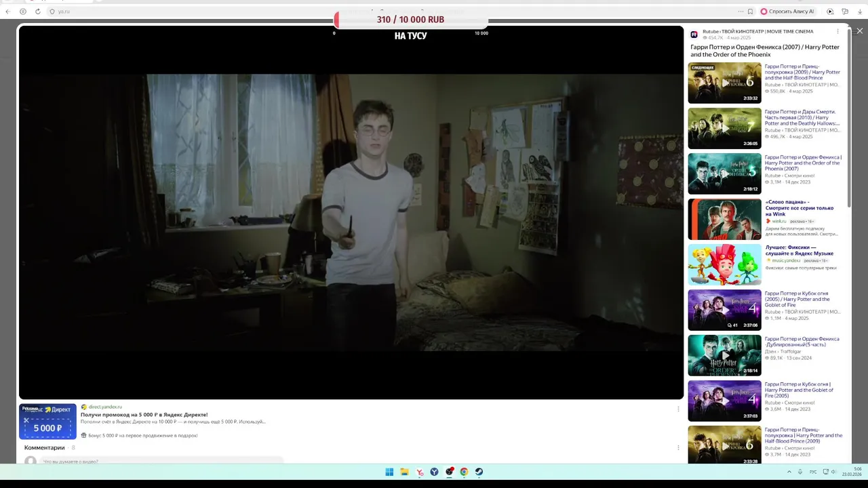Screen dimensions: 868x488
Task: Open Rutube ТВОЙ КИНОТЕАТР channel link
Action: point(757,32)
